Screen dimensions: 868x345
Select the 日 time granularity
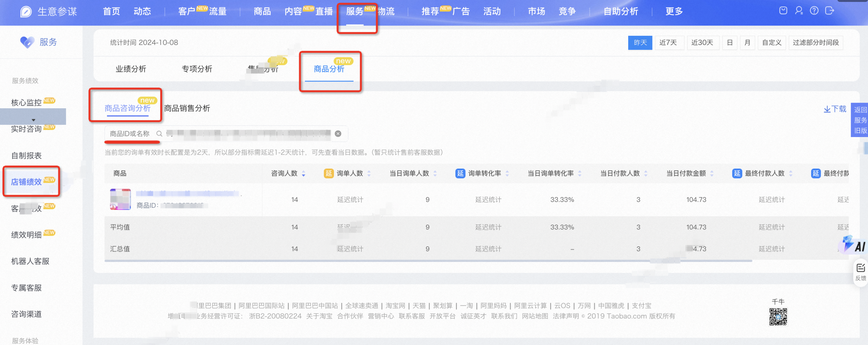point(730,43)
